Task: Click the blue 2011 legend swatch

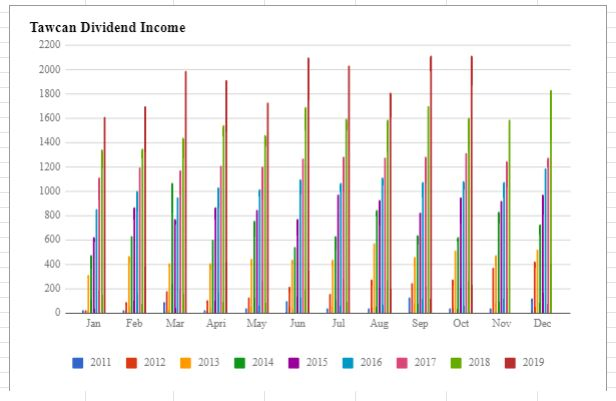Action: (77, 362)
